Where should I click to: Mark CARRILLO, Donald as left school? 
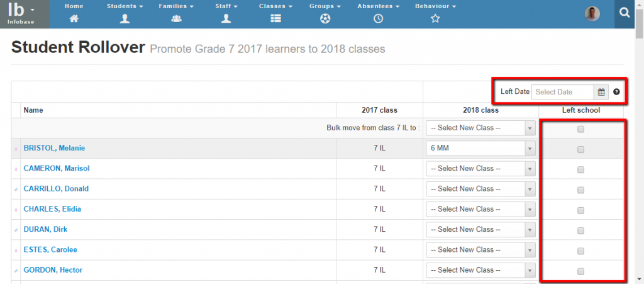(x=580, y=190)
